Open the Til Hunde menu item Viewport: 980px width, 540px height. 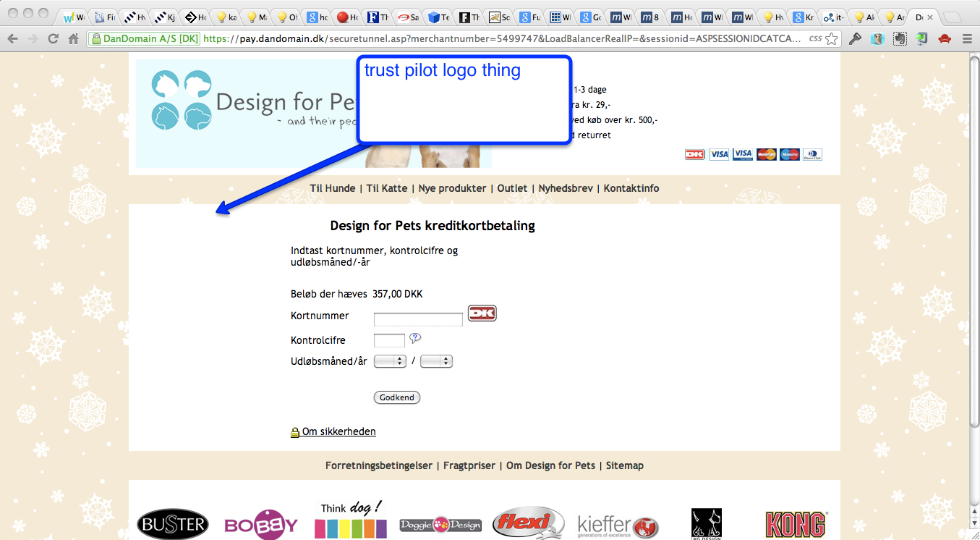[333, 188]
